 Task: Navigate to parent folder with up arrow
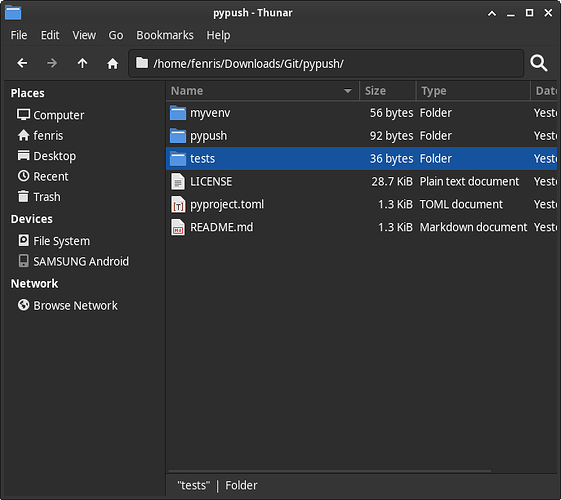82,63
